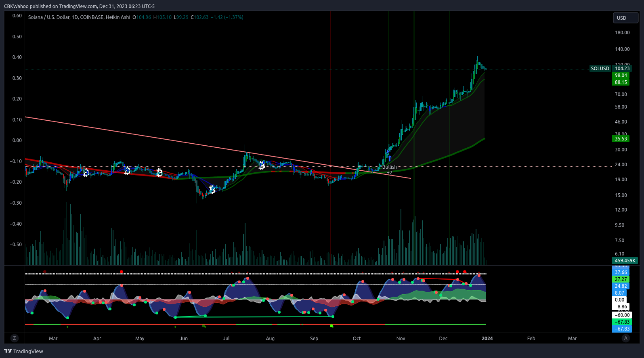
Task: Click the Sep label on time axis
Action: point(314,339)
